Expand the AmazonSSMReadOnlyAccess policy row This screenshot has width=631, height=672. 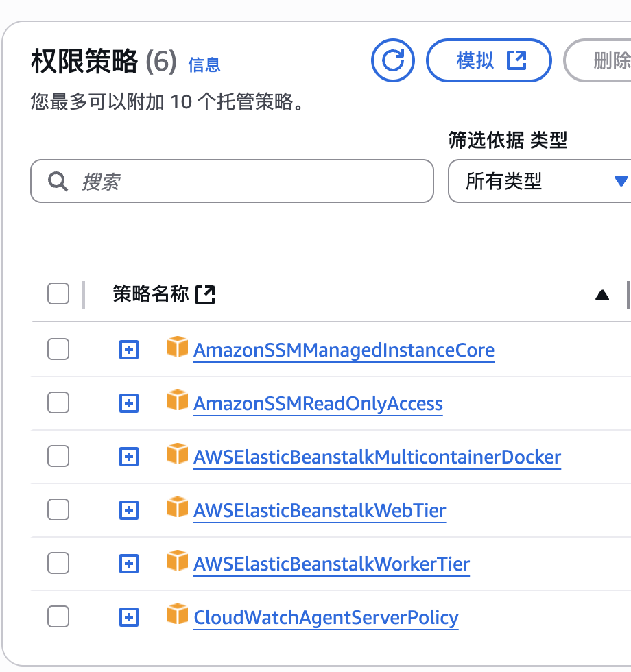click(x=129, y=403)
